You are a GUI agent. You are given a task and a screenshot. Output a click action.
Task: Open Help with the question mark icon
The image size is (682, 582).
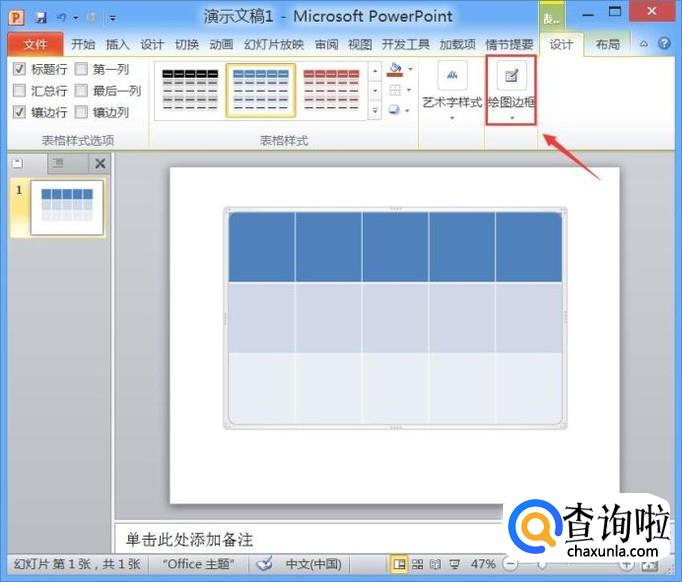coord(664,44)
